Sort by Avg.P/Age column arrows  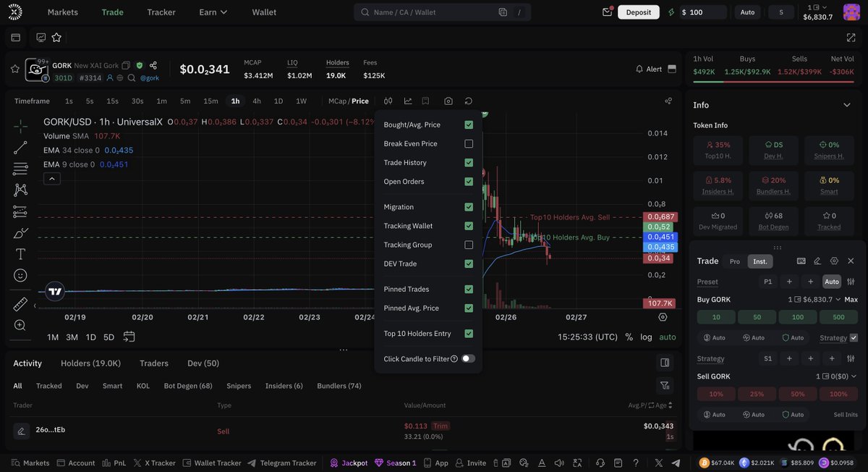click(670, 405)
